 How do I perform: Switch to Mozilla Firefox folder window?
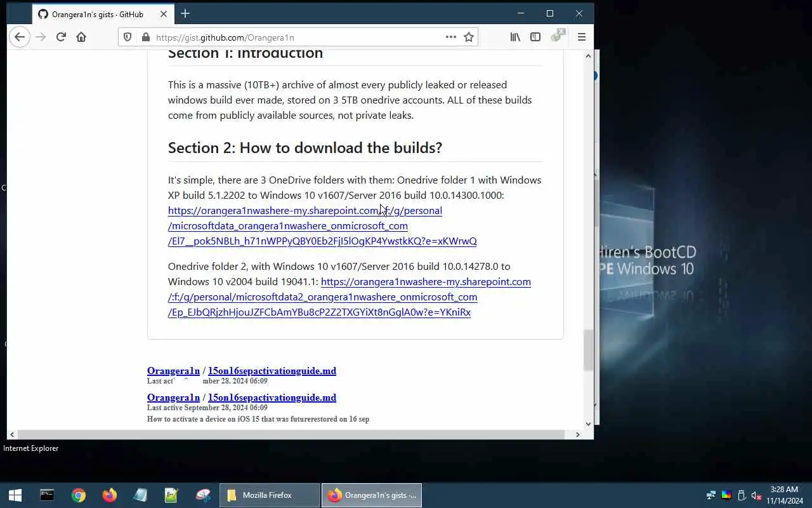pyautogui.click(x=270, y=495)
